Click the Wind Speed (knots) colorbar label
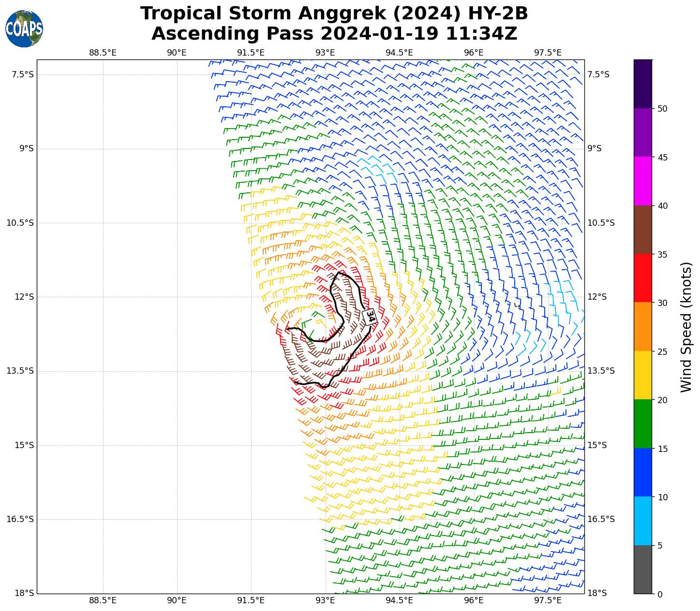 [686, 327]
